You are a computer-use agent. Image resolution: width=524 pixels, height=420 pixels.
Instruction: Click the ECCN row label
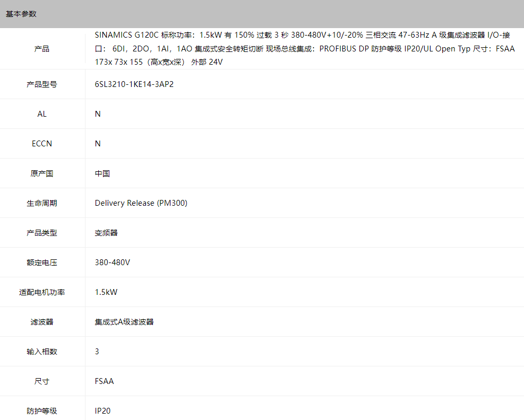coord(42,144)
